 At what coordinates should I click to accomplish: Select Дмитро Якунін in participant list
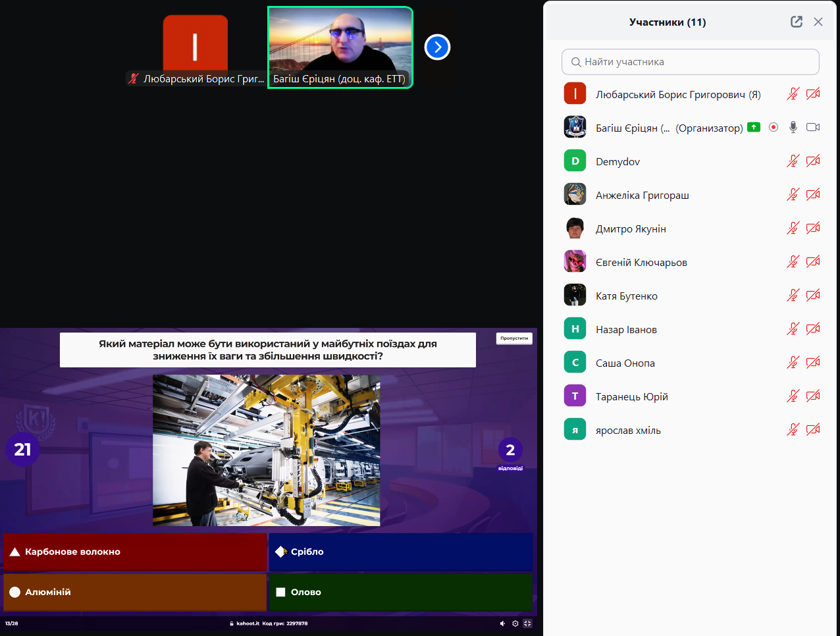click(691, 228)
